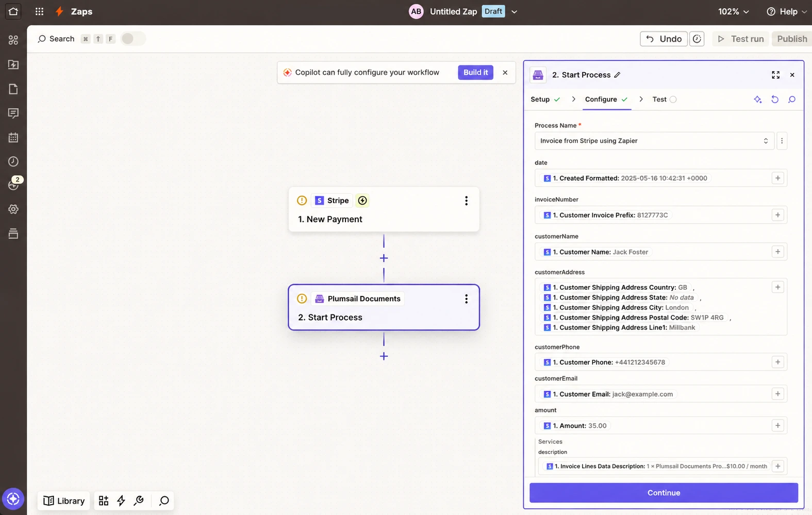The height and width of the screenshot is (515, 812).
Task: Open the status icon with badge 2
Action: (x=14, y=185)
